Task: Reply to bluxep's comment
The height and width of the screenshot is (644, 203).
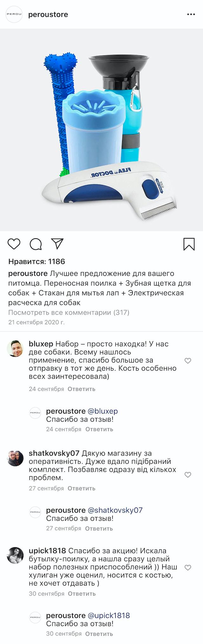Action: coord(82,389)
